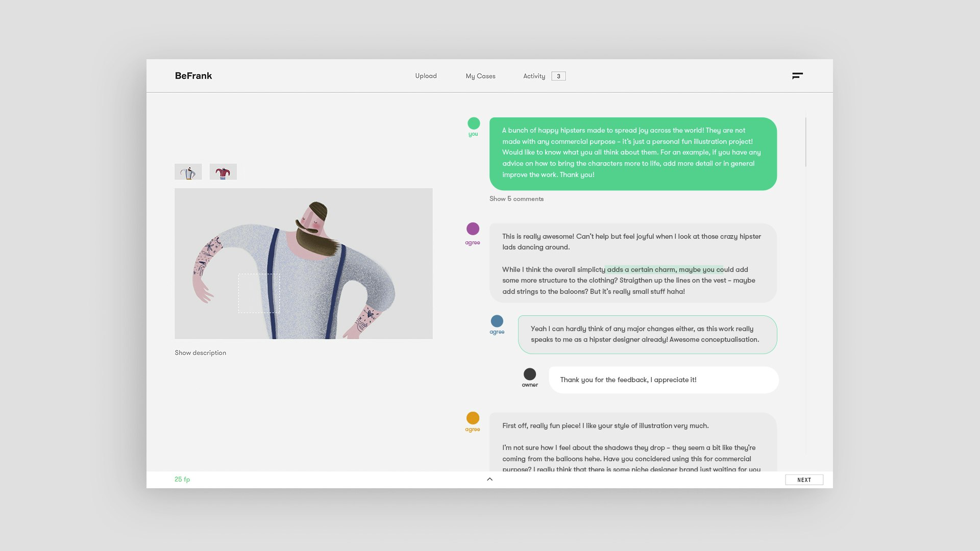The height and width of the screenshot is (551, 980).
Task: Expand 'Show description' below the illustration
Action: (200, 353)
